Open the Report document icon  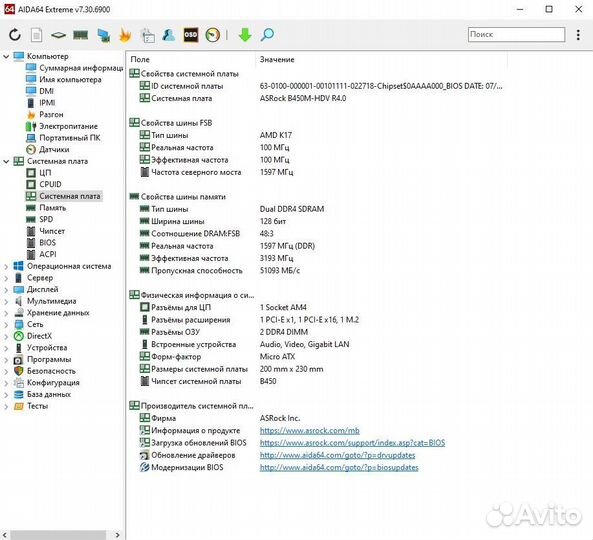click(x=36, y=35)
